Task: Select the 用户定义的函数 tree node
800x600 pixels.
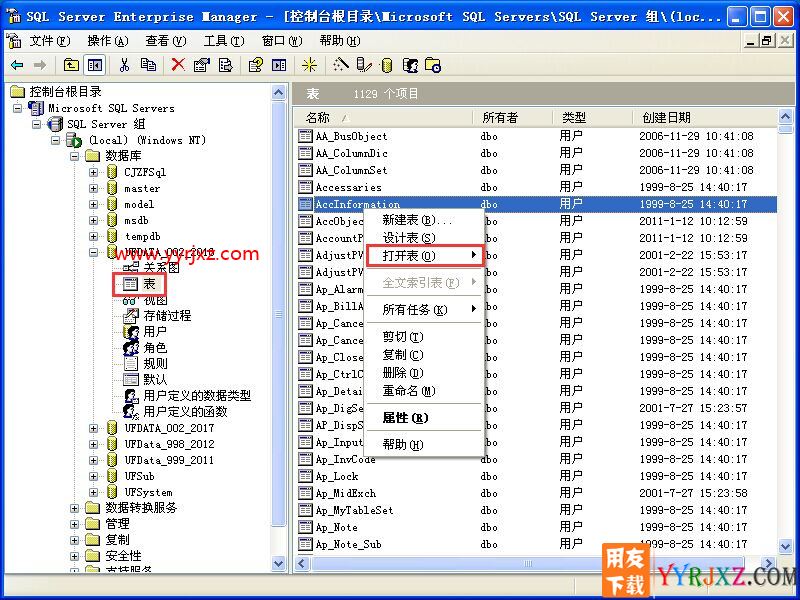Action: 185,411
